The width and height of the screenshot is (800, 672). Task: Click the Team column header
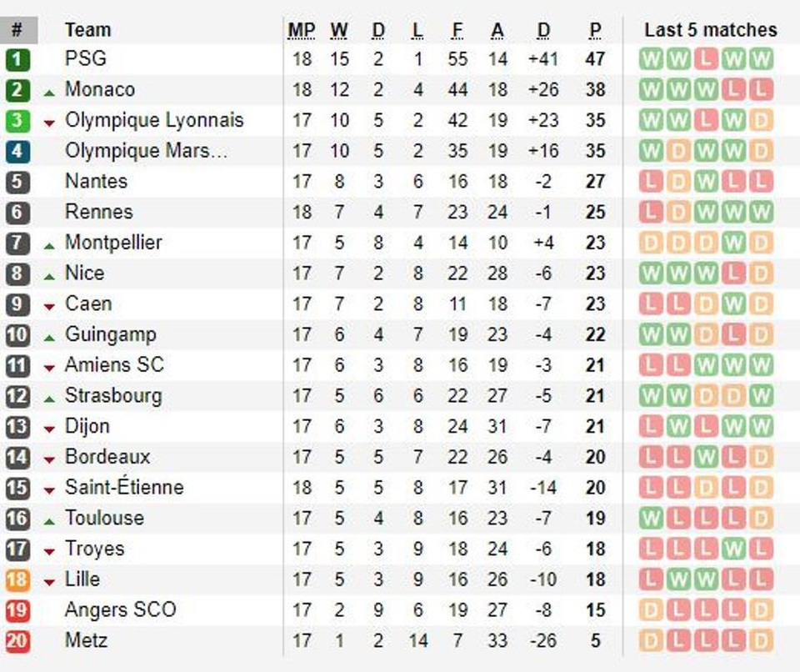87,30
